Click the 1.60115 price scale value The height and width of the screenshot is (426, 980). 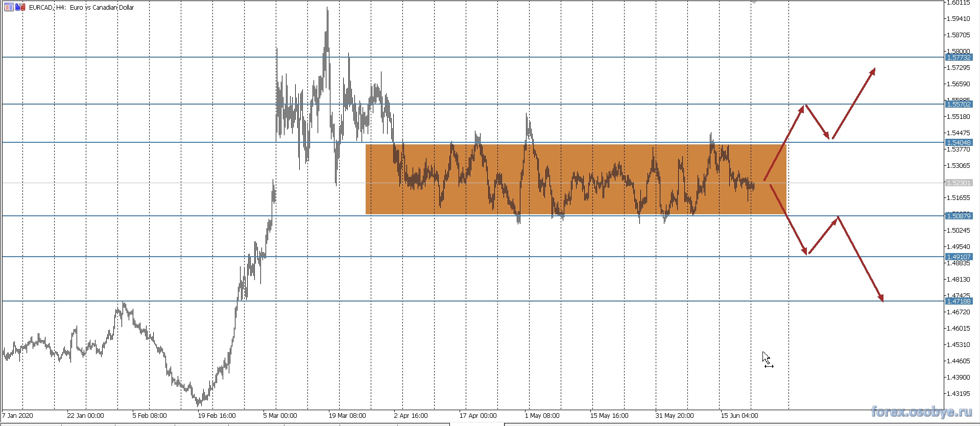pyautogui.click(x=959, y=3)
